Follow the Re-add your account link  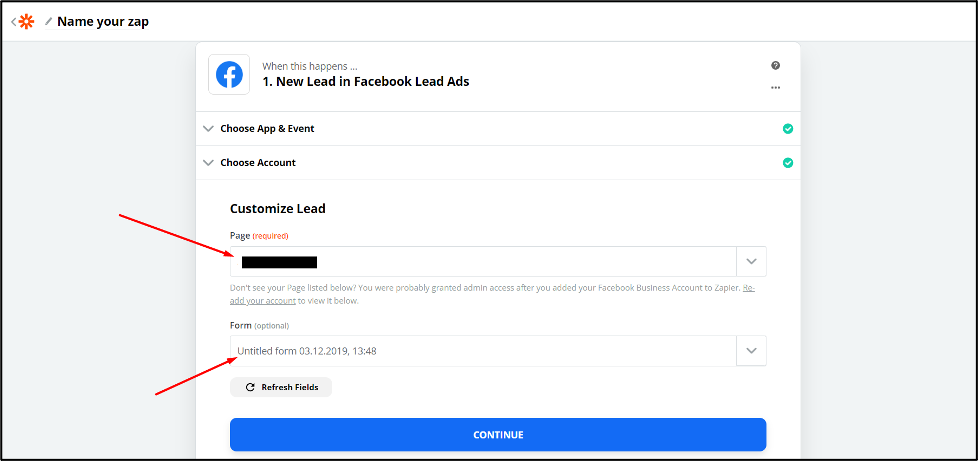[x=492, y=295]
